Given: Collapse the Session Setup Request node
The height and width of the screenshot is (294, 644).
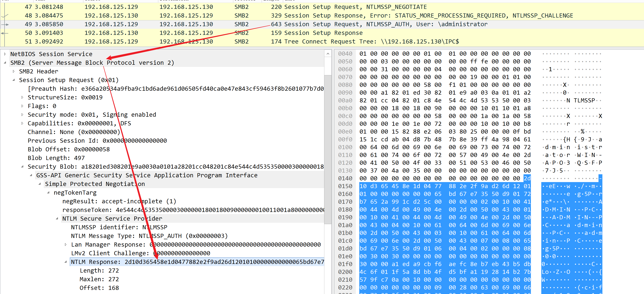Looking at the screenshot, I should pyautogui.click(x=14, y=80).
